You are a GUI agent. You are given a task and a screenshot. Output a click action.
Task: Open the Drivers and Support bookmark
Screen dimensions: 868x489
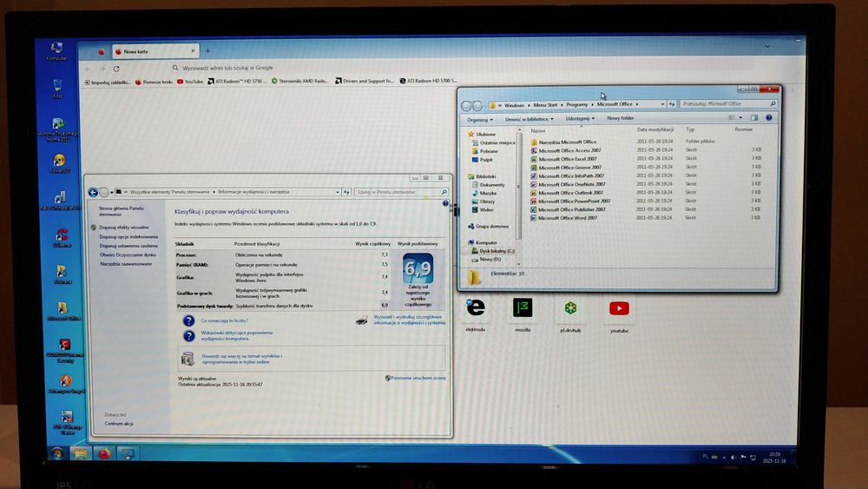[x=365, y=81]
